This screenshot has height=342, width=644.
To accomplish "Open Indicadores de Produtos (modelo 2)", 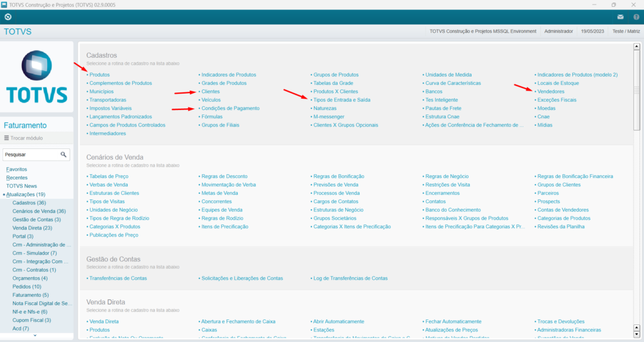I will [577, 75].
